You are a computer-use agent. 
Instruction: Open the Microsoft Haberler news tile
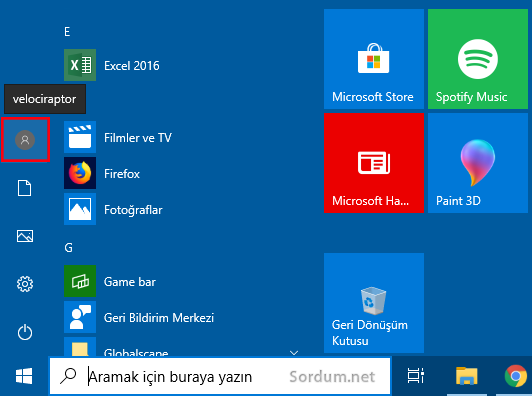tap(374, 163)
